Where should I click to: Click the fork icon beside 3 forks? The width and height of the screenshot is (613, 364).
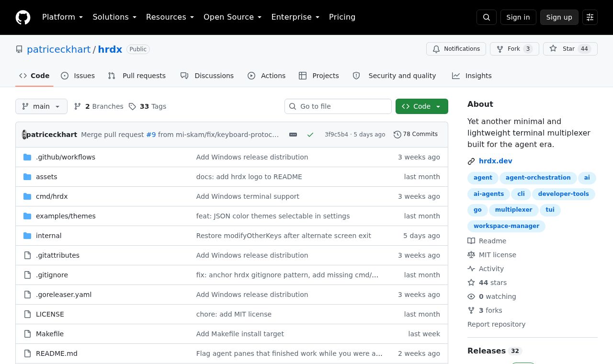point(471,310)
